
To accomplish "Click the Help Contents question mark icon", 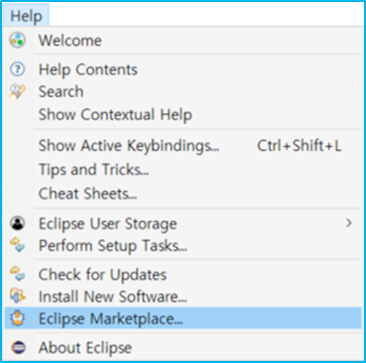I will point(17,70).
